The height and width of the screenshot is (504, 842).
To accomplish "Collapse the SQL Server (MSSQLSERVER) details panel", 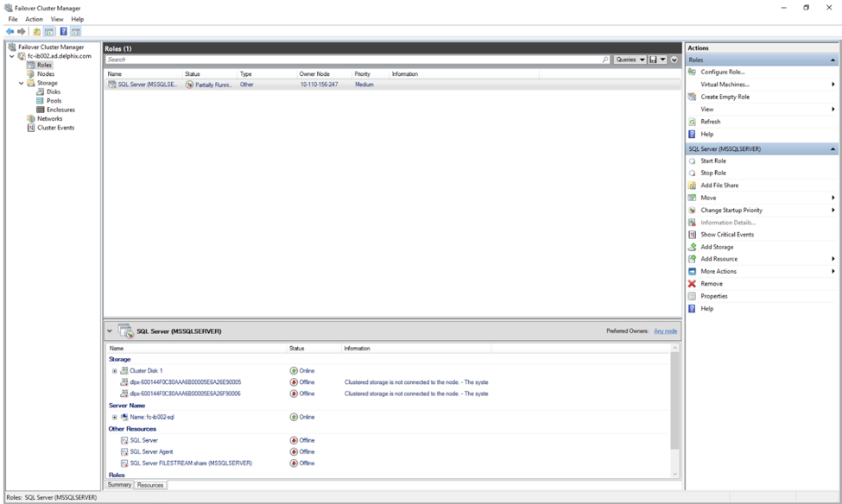I will tap(110, 331).
